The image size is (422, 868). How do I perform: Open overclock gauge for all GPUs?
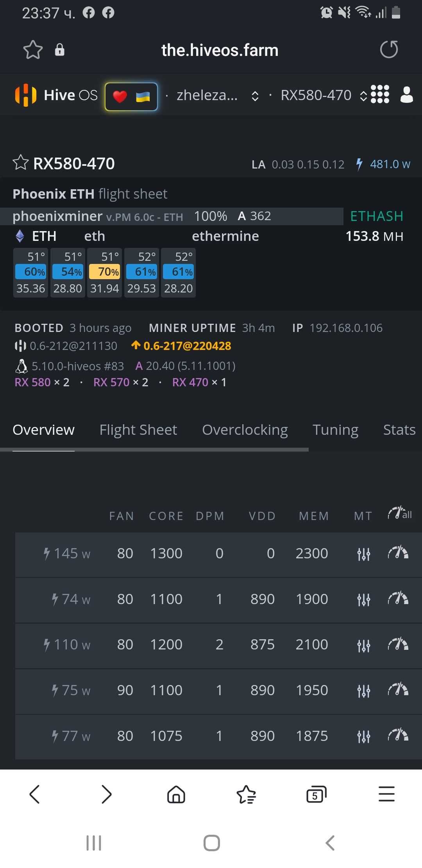(400, 513)
